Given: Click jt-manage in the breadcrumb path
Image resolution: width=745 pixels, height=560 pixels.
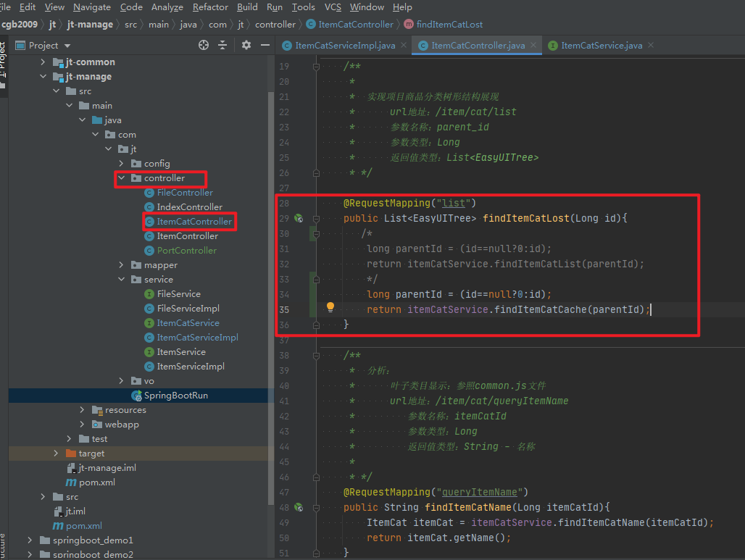Looking at the screenshot, I should (x=90, y=24).
